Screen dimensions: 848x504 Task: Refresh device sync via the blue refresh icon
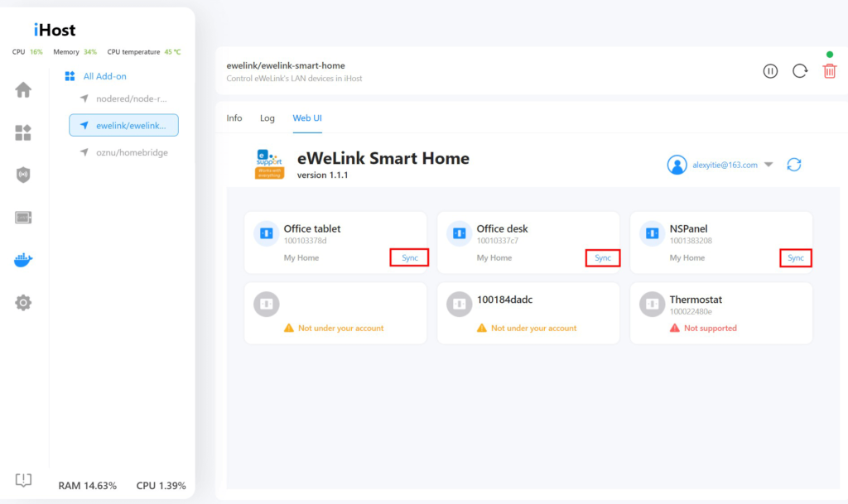[x=793, y=165]
